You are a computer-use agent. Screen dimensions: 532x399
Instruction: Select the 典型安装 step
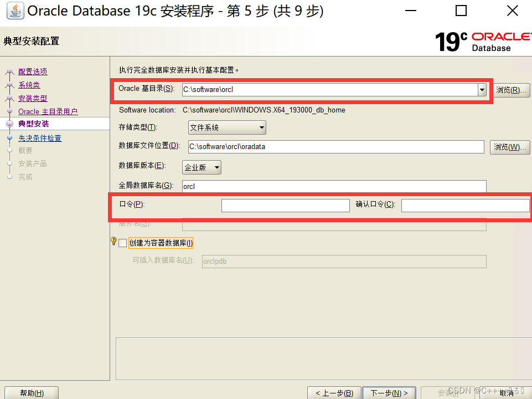click(x=34, y=124)
